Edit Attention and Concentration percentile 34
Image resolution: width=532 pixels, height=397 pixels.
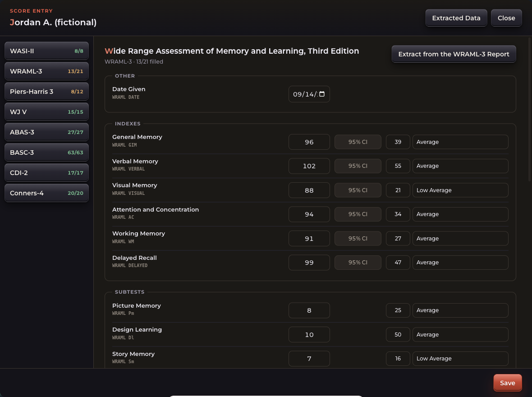[398, 214]
